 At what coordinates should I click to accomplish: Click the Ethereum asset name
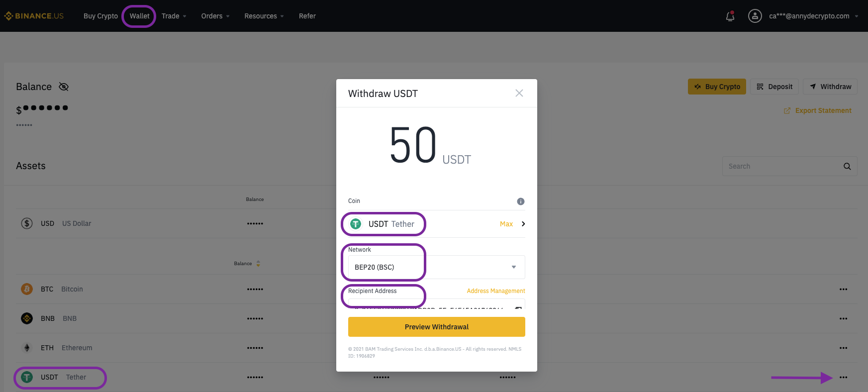click(x=77, y=348)
